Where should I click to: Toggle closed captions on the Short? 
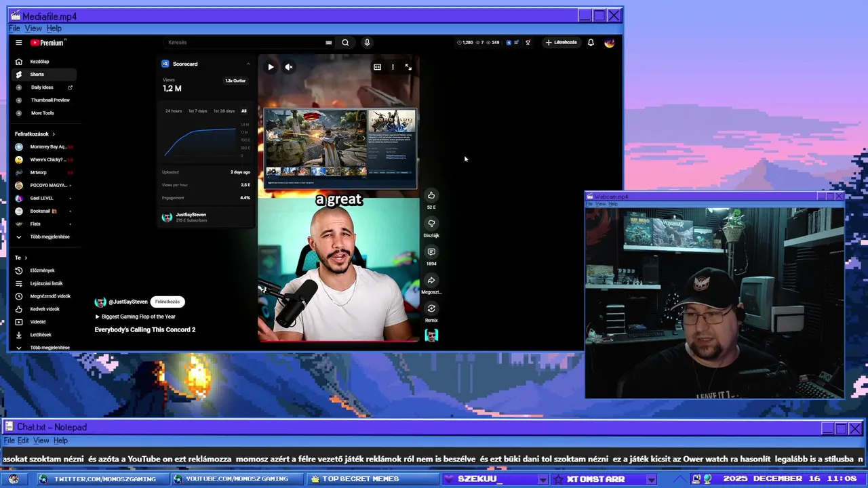pos(378,67)
